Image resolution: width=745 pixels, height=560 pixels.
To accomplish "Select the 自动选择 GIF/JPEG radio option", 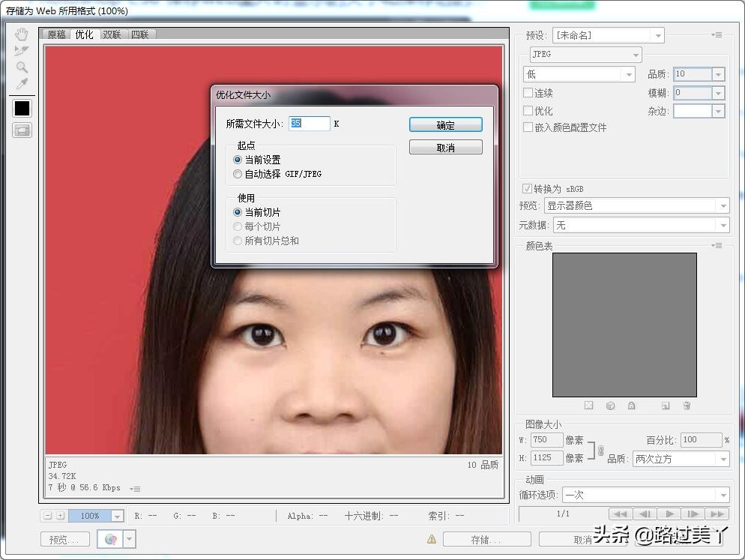I will pos(238,174).
